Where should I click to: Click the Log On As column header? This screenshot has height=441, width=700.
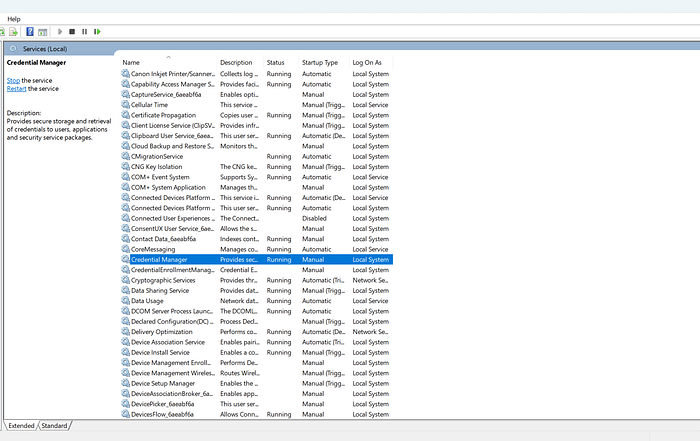click(366, 63)
